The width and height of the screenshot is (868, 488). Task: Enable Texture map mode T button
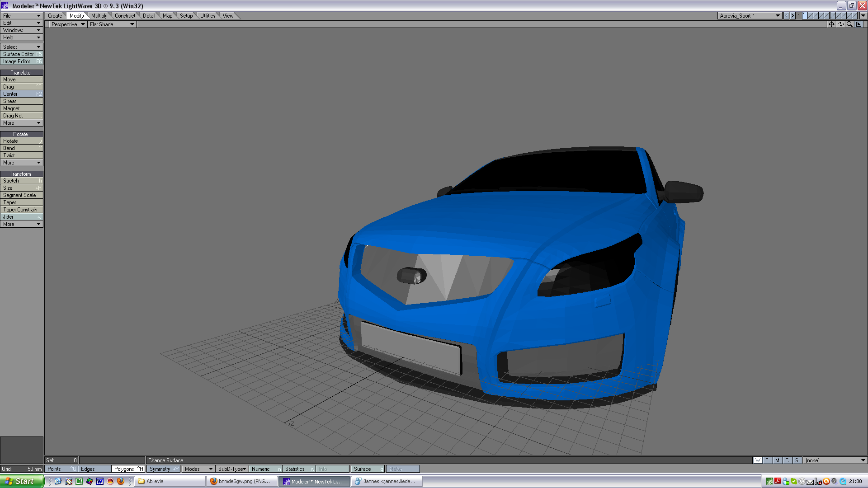(767, 460)
